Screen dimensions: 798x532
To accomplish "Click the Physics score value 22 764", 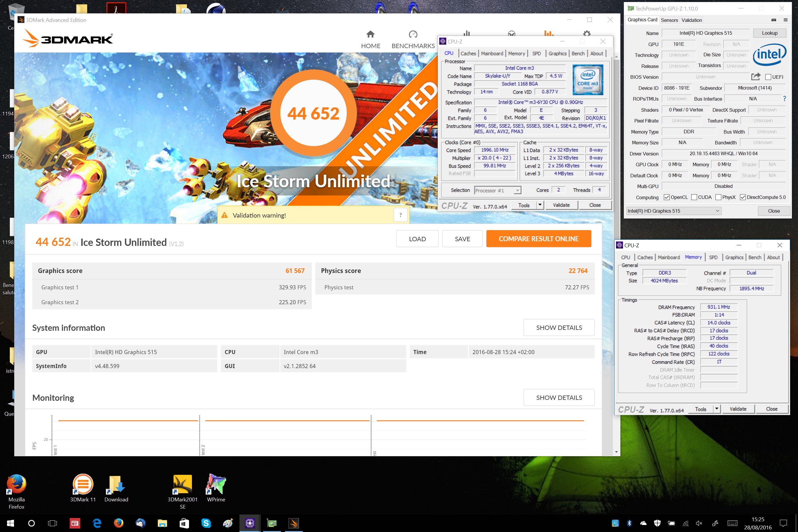I will pos(578,270).
